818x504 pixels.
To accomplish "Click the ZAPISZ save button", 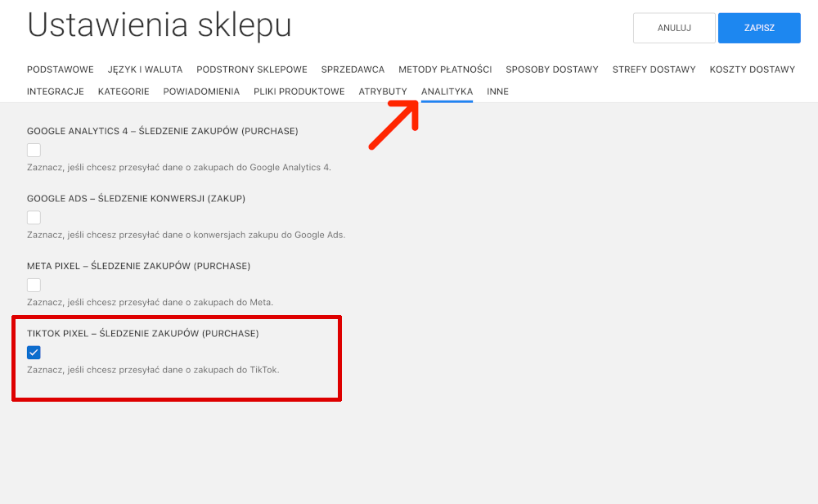I will pos(759,28).
